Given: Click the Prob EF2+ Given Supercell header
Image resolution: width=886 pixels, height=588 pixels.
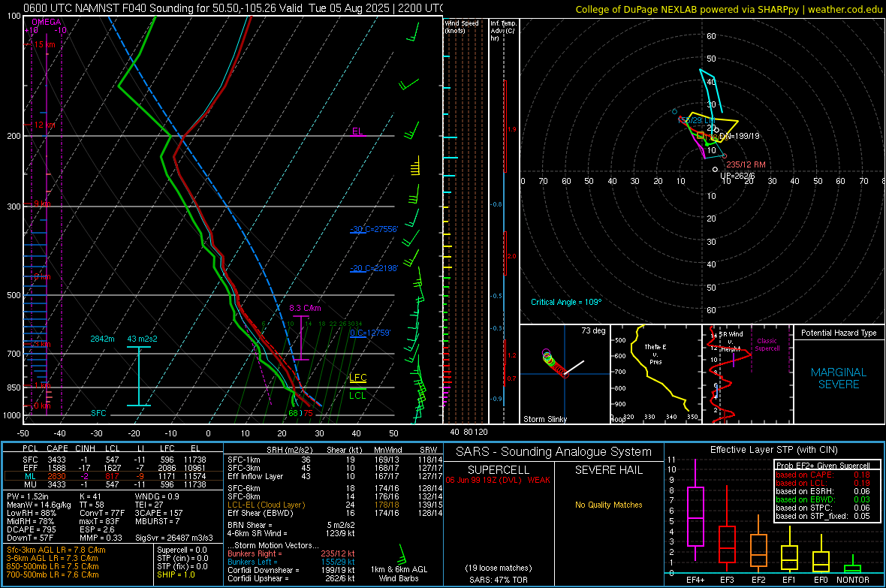Looking at the screenshot, I should tap(823, 466).
